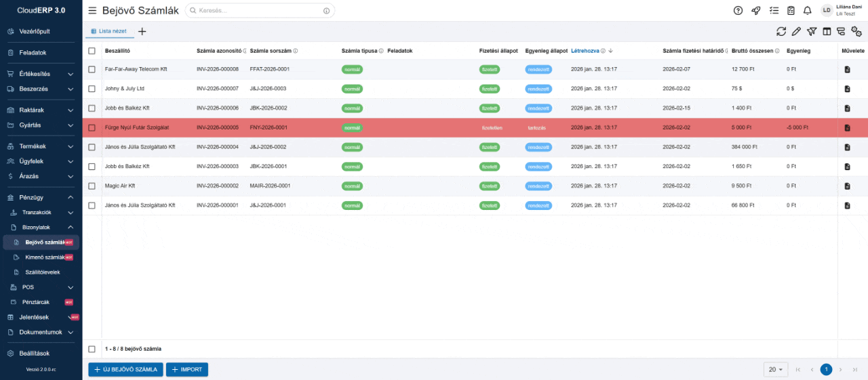Expand the Értékesítés menu
This screenshot has height=380, width=868.
click(x=41, y=74)
